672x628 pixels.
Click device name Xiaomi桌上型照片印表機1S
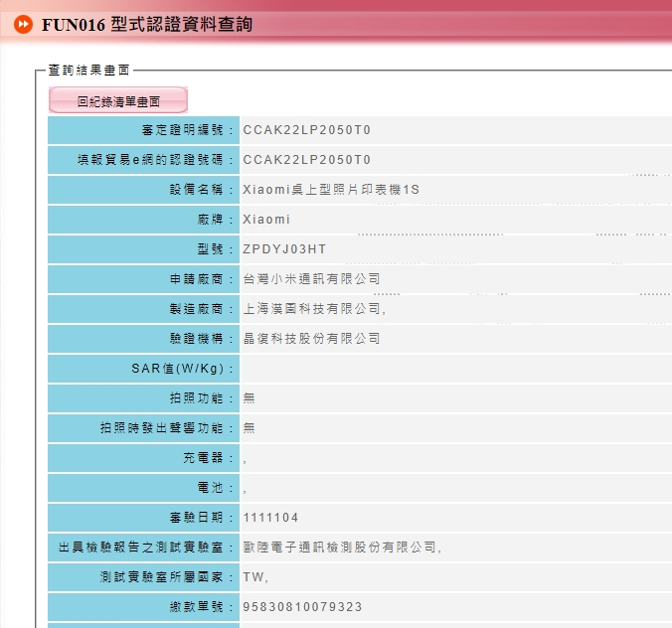pyautogui.click(x=331, y=190)
